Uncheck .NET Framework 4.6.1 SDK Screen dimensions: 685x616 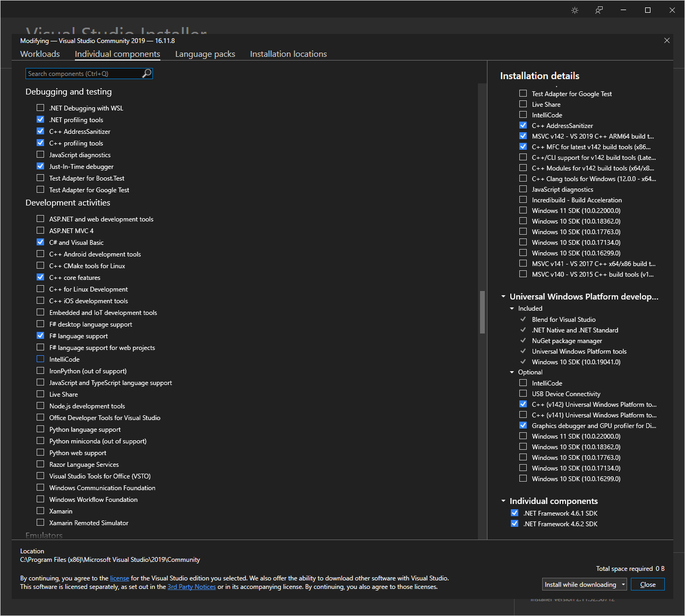point(515,513)
